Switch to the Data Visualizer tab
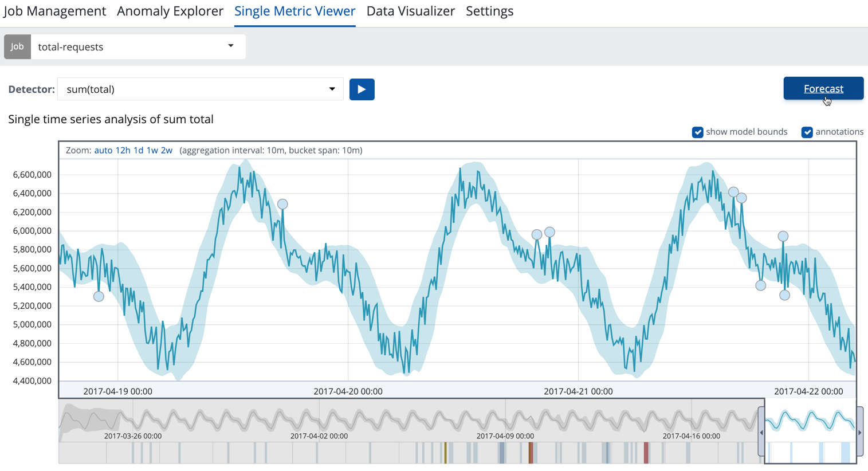 click(x=410, y=11)
